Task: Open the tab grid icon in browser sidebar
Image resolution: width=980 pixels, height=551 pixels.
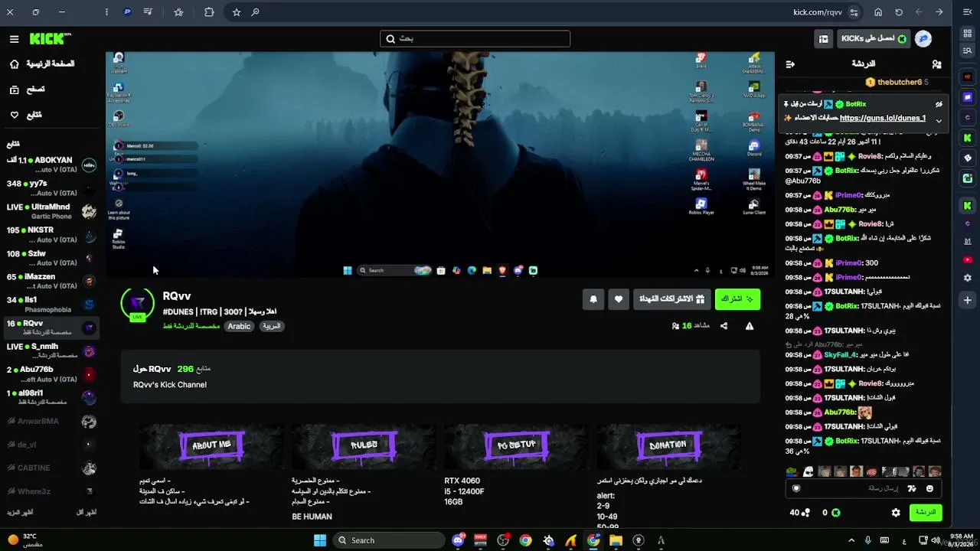Action: (x=968, y=34)
